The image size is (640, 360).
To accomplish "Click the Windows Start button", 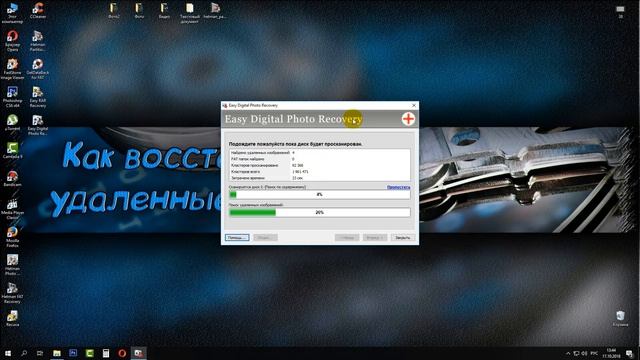I will click(8, 353).
